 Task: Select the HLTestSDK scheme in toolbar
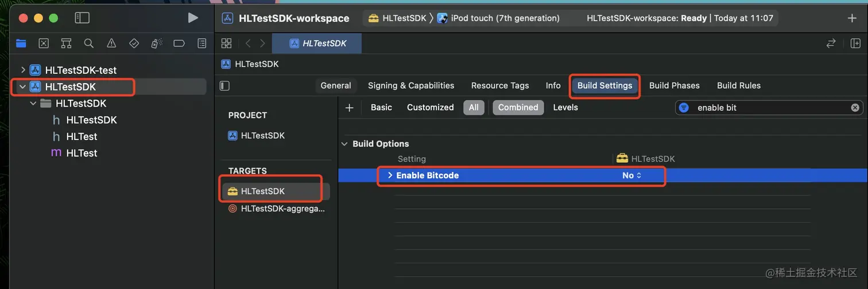coord(397,18)
